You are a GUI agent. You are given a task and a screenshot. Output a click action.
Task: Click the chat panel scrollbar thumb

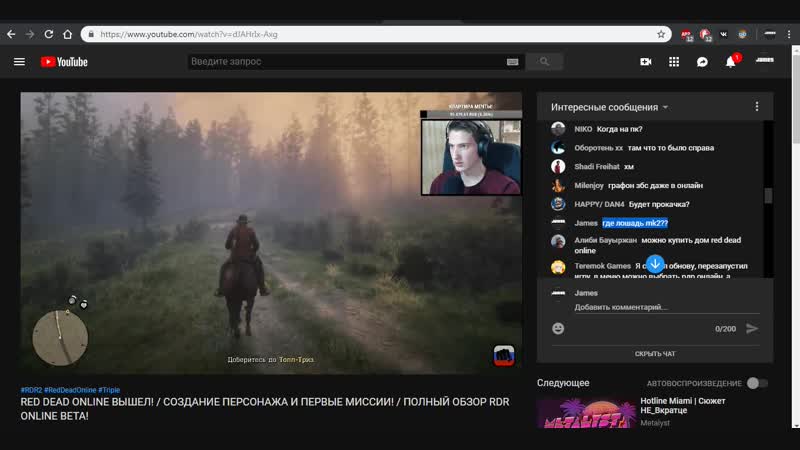(x=768, y=195)
